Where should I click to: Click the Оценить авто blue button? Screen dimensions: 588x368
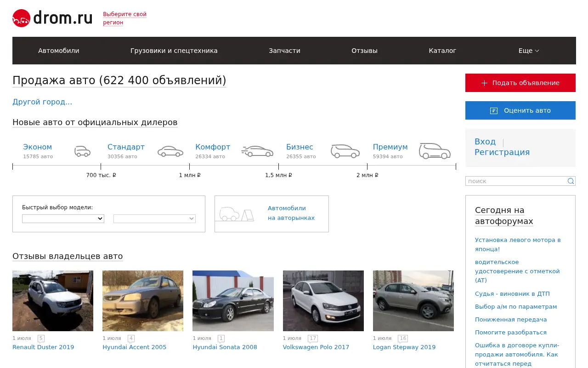tap(520, 110)
